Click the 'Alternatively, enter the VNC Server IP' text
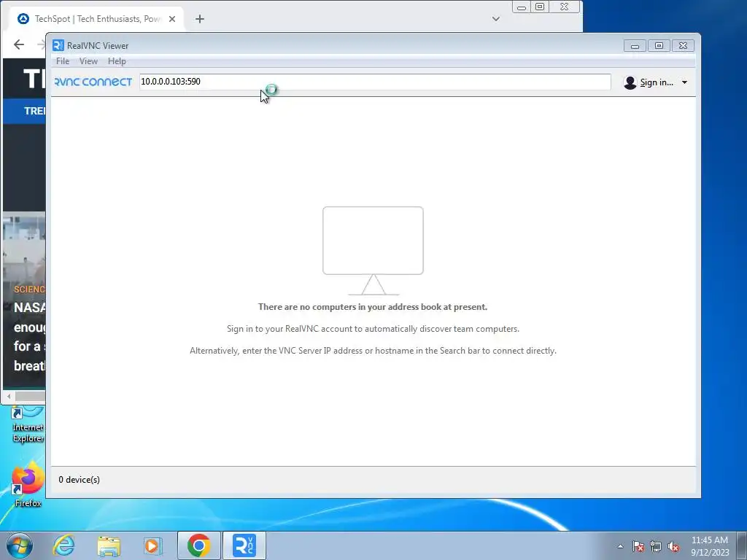Screen dimensions: 747x560 [373, 351]
